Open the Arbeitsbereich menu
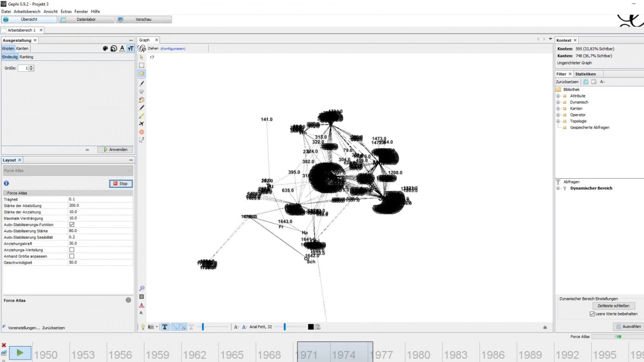Image resolution: width=644 pixels, height=362 pixels. [27, 11]
